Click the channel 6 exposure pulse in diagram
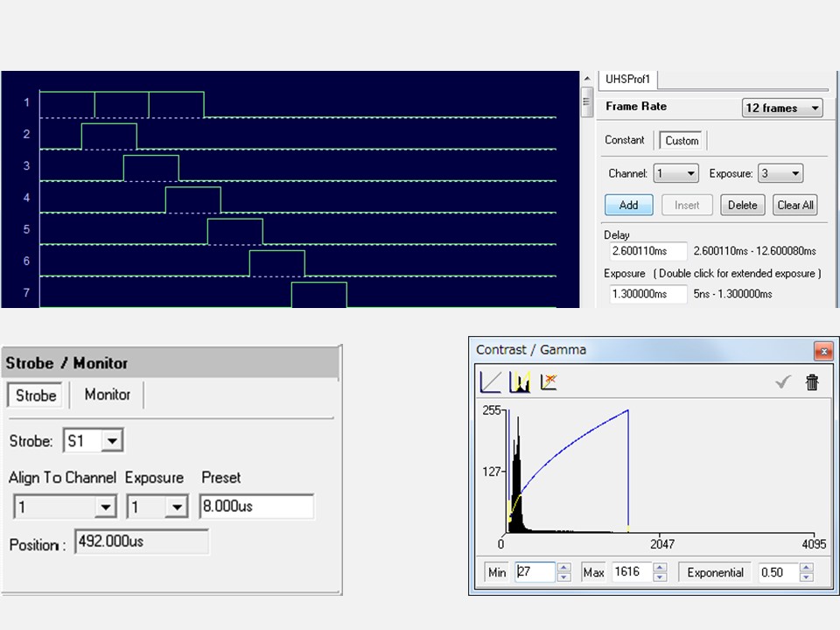 click(x=277, y=263)
